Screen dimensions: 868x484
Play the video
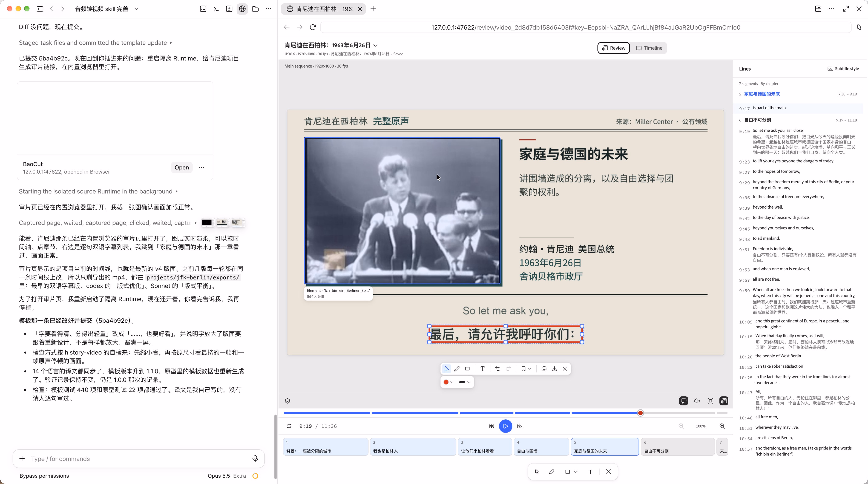[505, 426]
